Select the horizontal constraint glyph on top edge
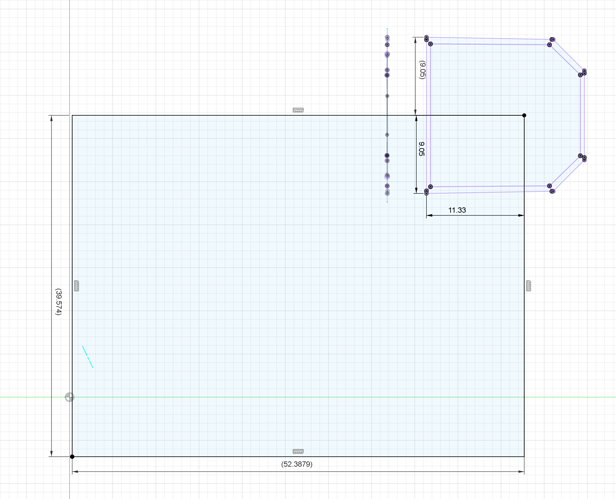616x499 pixels. 297,110
